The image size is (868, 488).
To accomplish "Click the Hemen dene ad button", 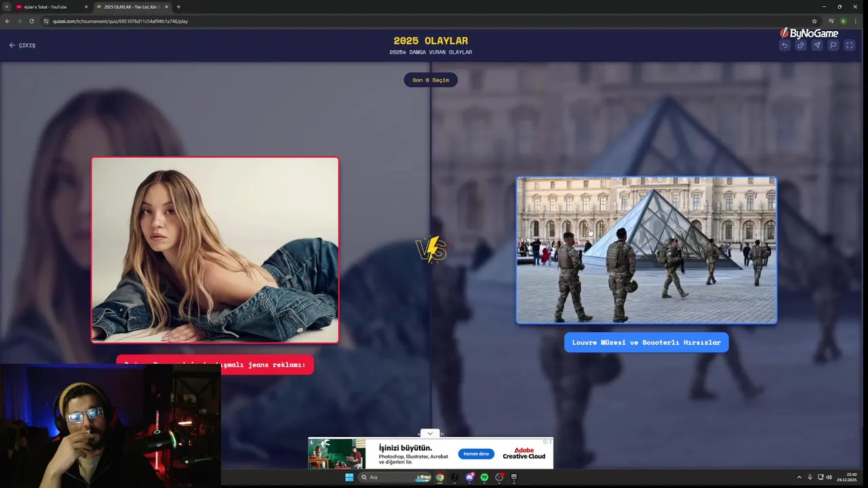I will tap(476, 454).
